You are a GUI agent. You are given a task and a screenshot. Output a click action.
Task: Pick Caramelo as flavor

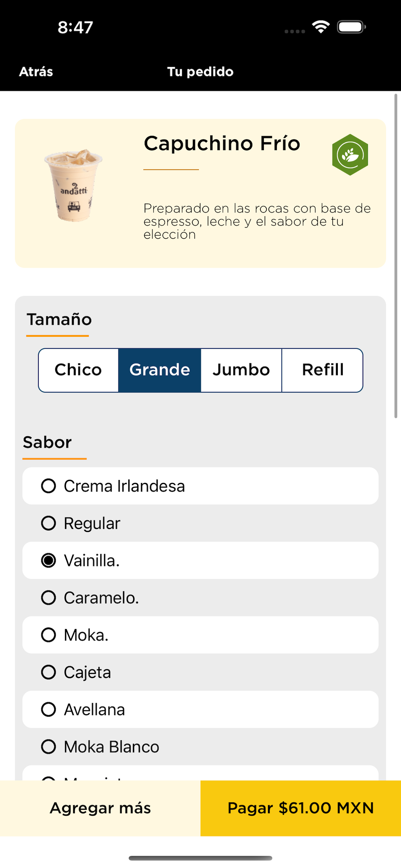(200, 598)
